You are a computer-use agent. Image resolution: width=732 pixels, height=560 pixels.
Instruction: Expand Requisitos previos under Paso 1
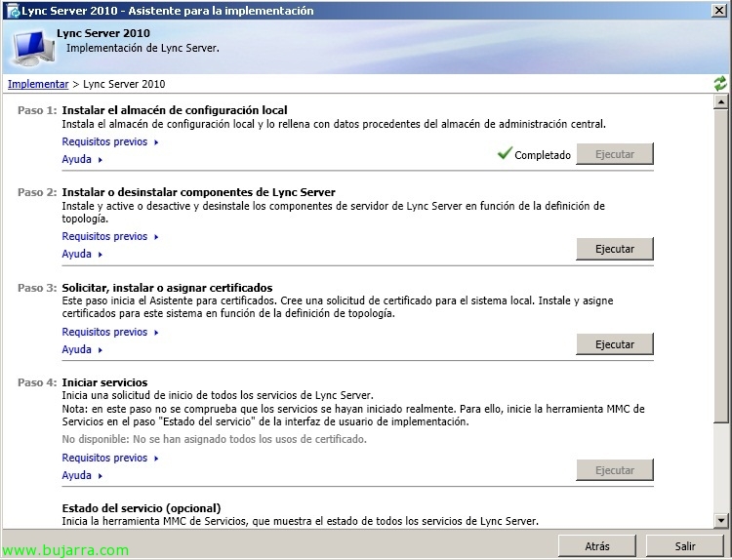click(110, 141)
